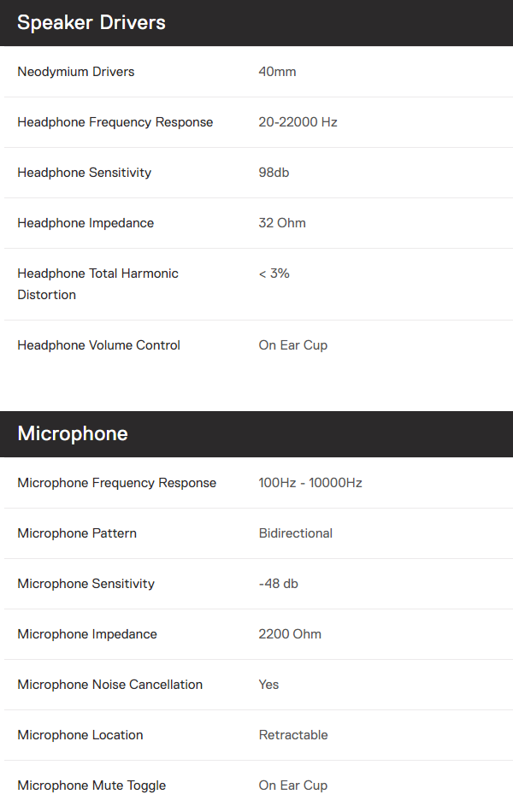The image size is (513, 812).
Task: Select the Neodymium Drivers label
Action: [x=75, y=72]
